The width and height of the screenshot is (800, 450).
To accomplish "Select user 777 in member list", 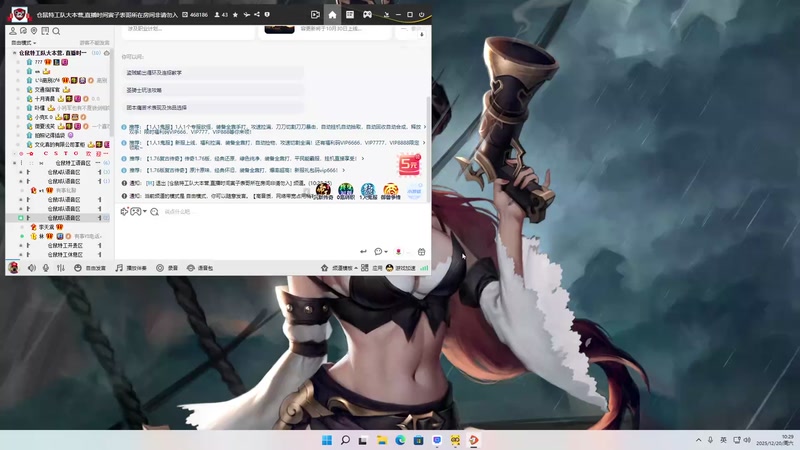I will [x=39, y=62].
